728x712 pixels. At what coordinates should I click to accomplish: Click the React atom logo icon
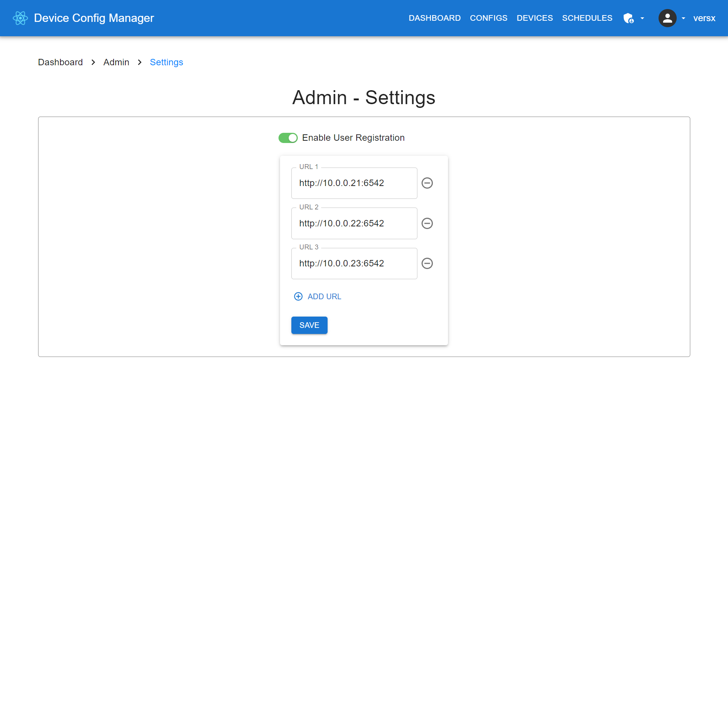pyautogui.click(x=20, y=18)
